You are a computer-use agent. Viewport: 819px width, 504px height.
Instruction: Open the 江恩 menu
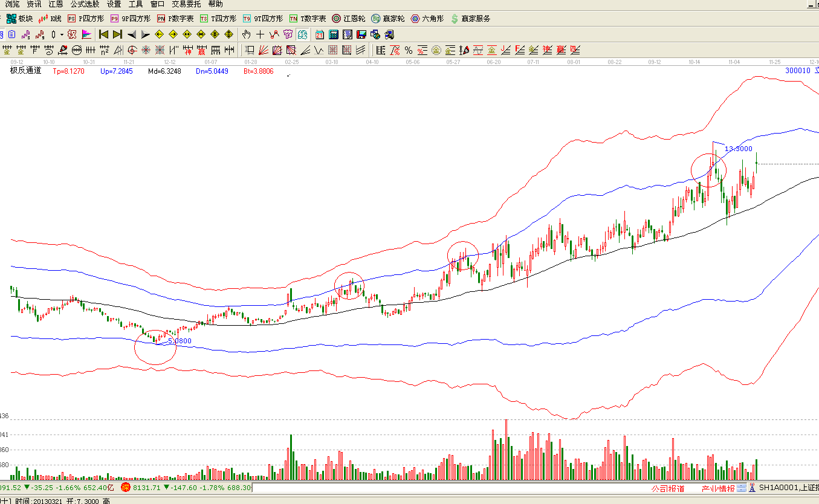coord(56,4)
